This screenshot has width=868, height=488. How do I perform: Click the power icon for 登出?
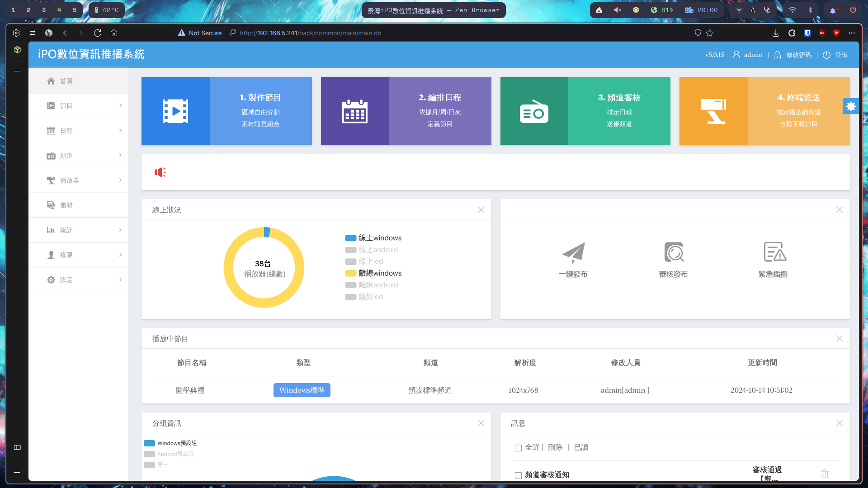[826, 55]
